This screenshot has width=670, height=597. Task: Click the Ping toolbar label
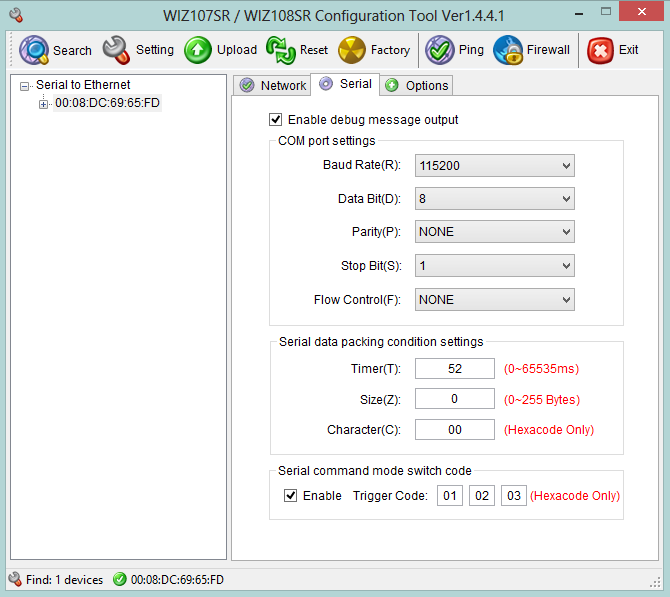pos(471,50)
